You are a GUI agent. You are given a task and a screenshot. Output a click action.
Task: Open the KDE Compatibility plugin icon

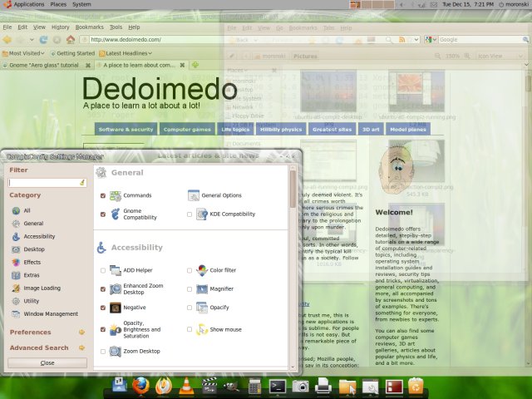click(202, 214)
